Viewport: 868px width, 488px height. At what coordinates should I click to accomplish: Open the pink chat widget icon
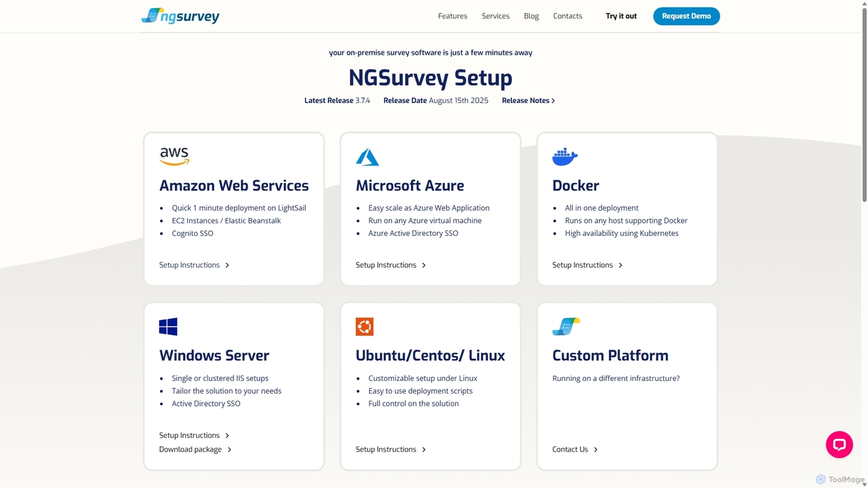(x=840, y=445)
